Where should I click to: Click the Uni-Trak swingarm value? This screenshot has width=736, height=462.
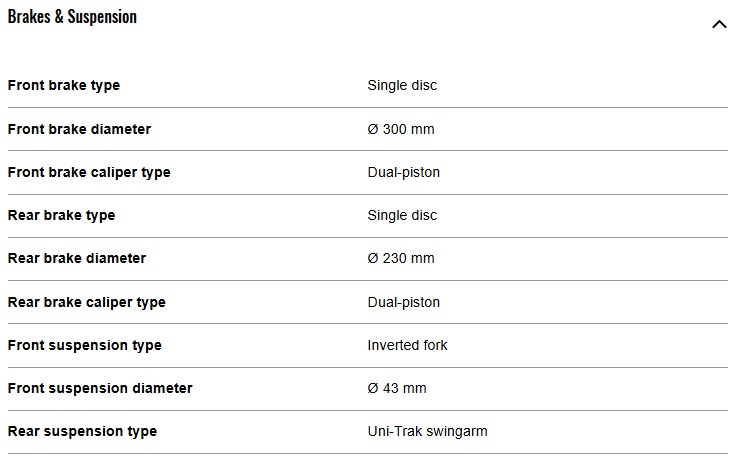click(428, 431)
